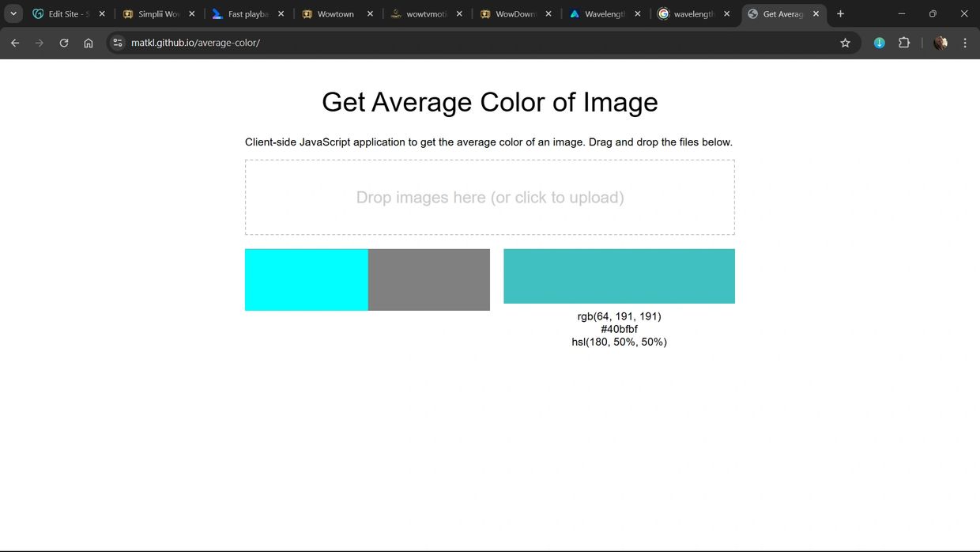The width and height of the screenshot is (980, 552).
Task: Click the uploaded cyan and gray image
Action: (367, 280)
